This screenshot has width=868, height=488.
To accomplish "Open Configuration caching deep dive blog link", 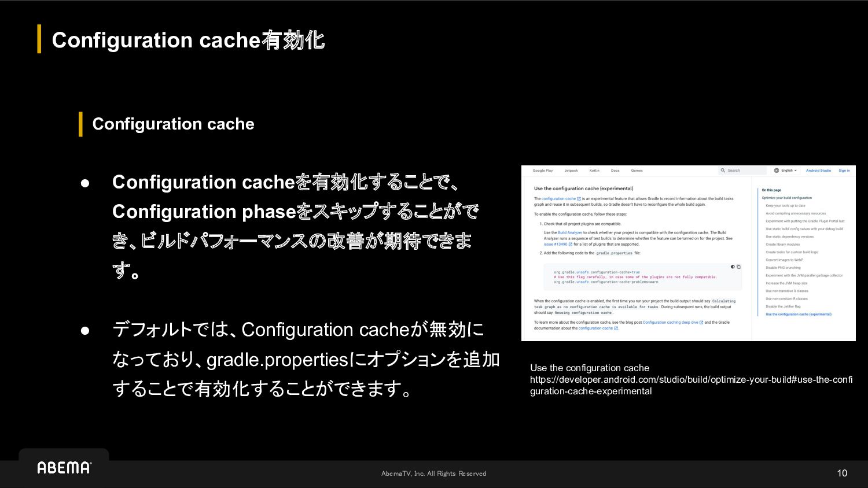I will (672, 323).
